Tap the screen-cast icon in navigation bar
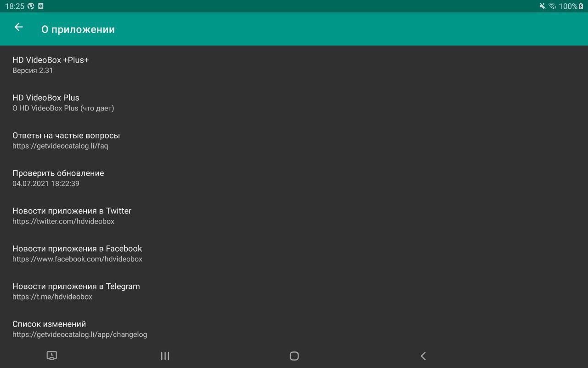This screenshot has height=368, width=588. point(52,356)
